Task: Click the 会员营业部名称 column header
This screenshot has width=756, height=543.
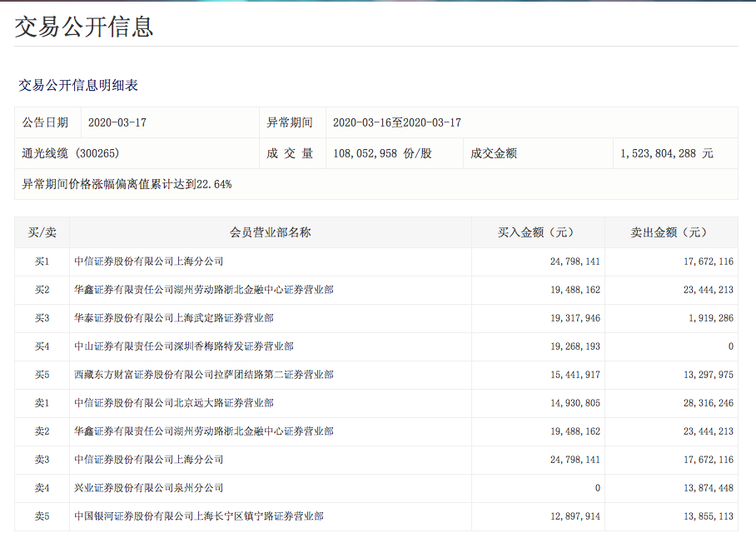Action: [x=270, y=232]
